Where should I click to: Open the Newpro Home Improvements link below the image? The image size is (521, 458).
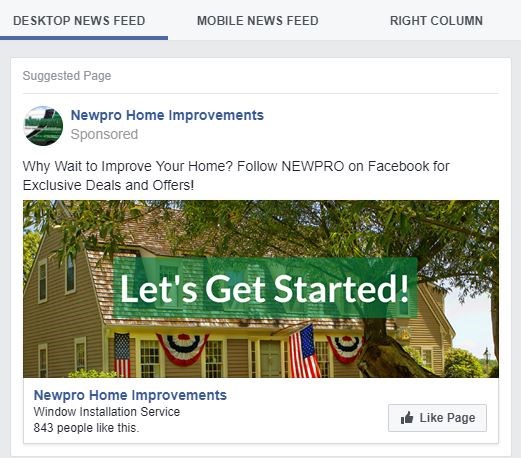(x=130, y=395)
